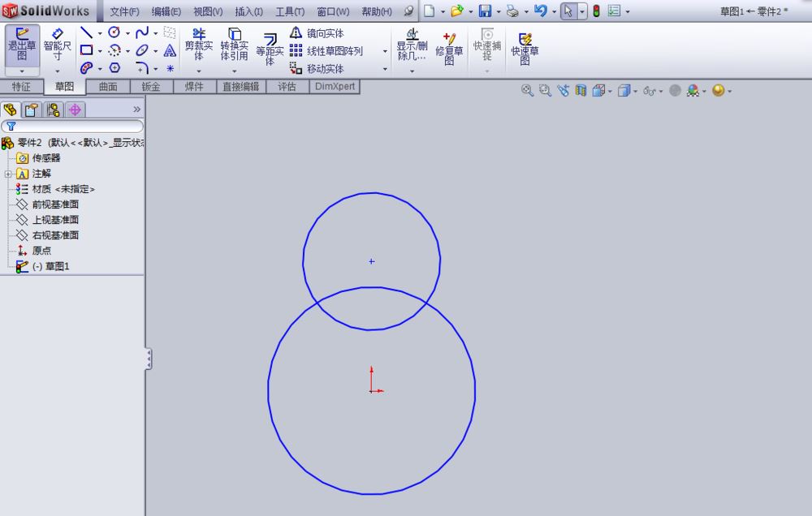Select the Spline sketch tool

click(x=141, y=33)
